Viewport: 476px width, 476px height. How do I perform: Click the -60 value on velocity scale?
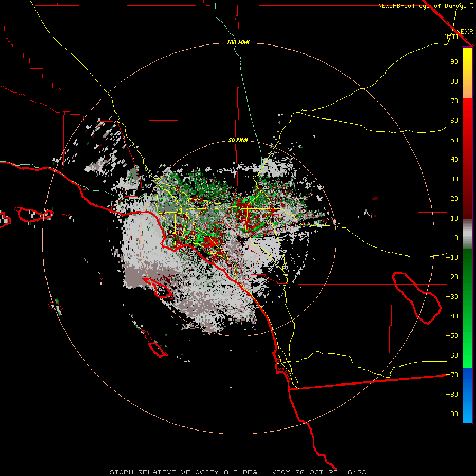452,355
